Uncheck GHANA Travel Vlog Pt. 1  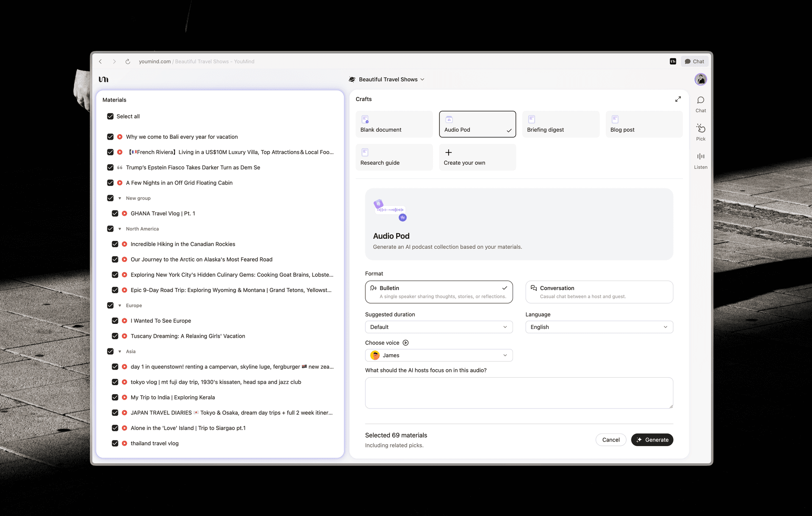pyautogui.click(x=115, y=214)
